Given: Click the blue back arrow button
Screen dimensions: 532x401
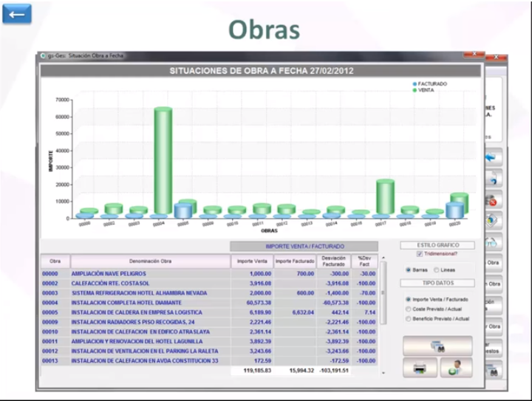Looking at the screenshot, I should [x=16, y=13].
